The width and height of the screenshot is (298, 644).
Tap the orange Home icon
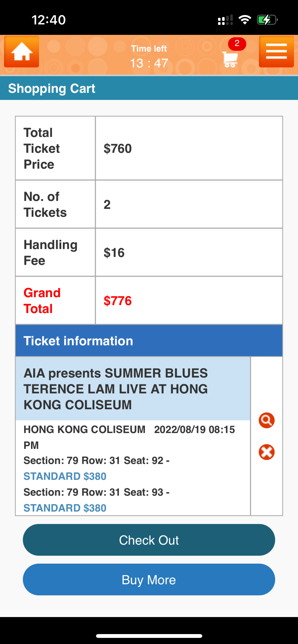pos(22,52)
